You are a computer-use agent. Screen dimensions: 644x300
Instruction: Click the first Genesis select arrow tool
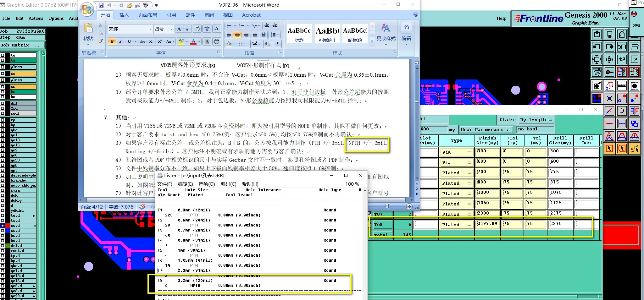coord(609,148)
